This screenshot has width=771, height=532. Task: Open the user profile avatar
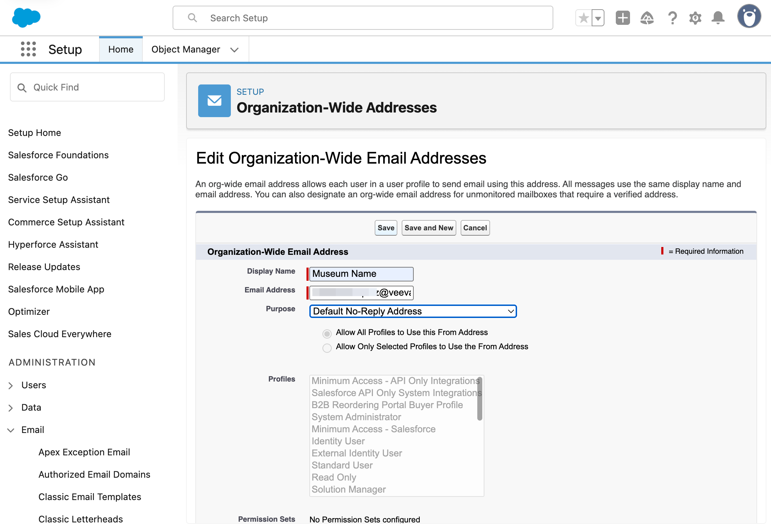click(749, 16)
